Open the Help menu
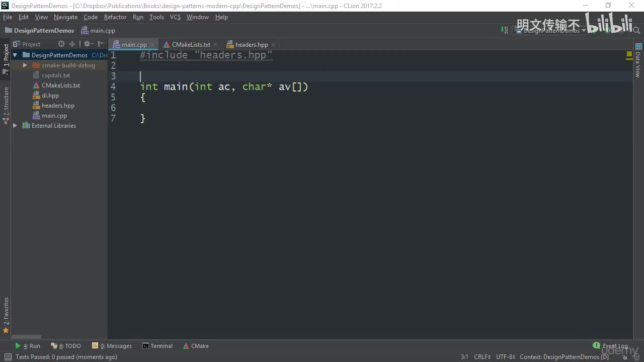The height and width of the screenshot is (362, 644). (221, 17)
